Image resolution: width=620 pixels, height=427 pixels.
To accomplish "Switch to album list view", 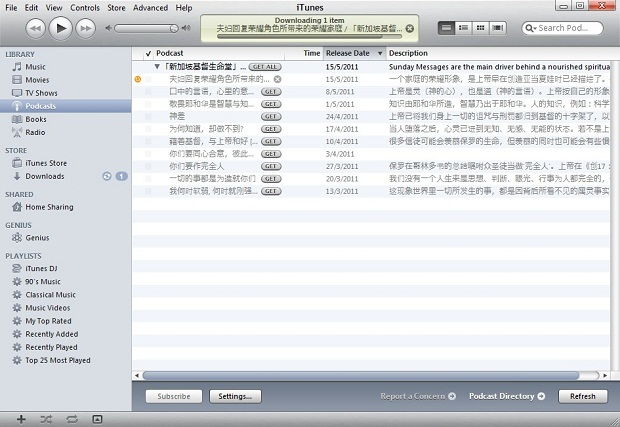I will pyautogui.click(x=463, y=28).
